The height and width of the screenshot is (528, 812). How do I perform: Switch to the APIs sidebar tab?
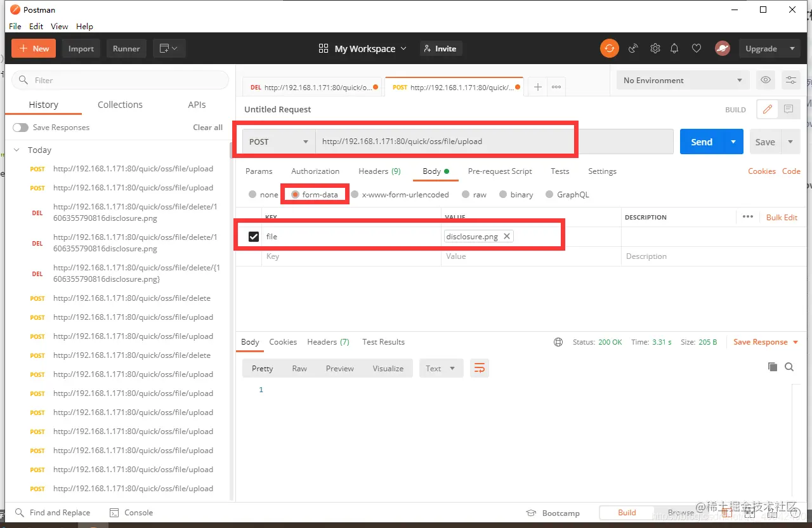197,105
